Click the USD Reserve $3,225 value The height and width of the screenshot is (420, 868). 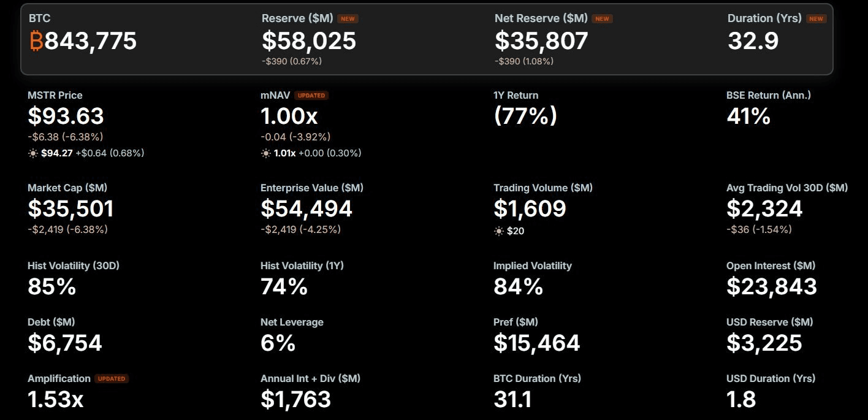pyautogui.click(x=764, y=343)
